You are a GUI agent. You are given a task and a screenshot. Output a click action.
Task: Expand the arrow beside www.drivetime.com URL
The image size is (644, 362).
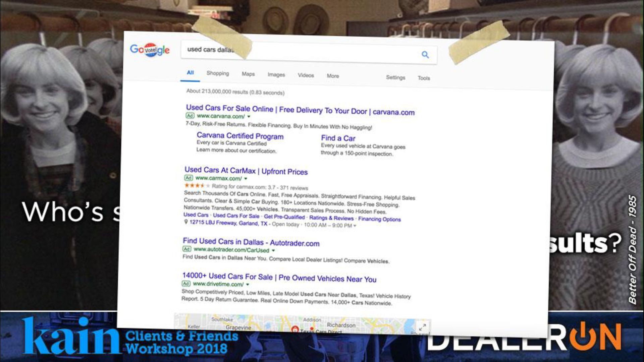tap(248, 285)
